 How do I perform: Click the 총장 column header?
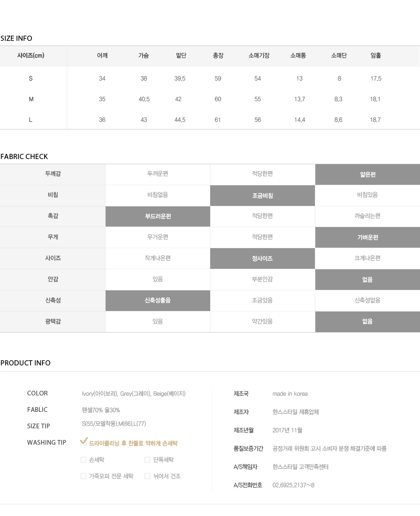(218, 56)
